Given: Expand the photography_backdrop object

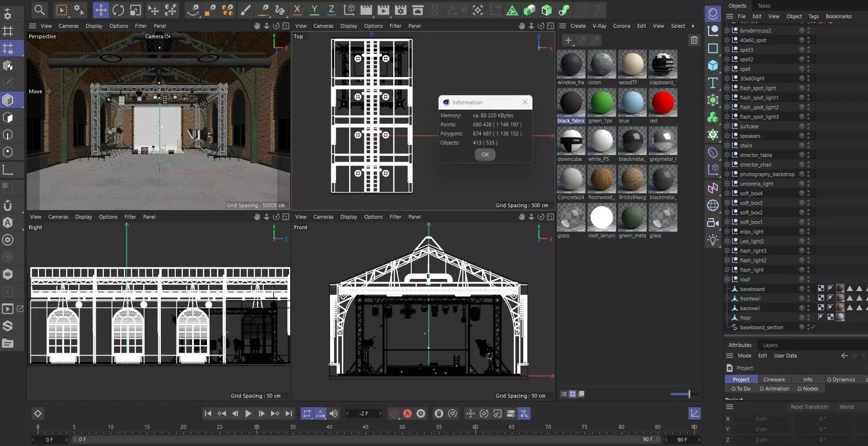Looking at the screenshot, I should click(727, 174).
